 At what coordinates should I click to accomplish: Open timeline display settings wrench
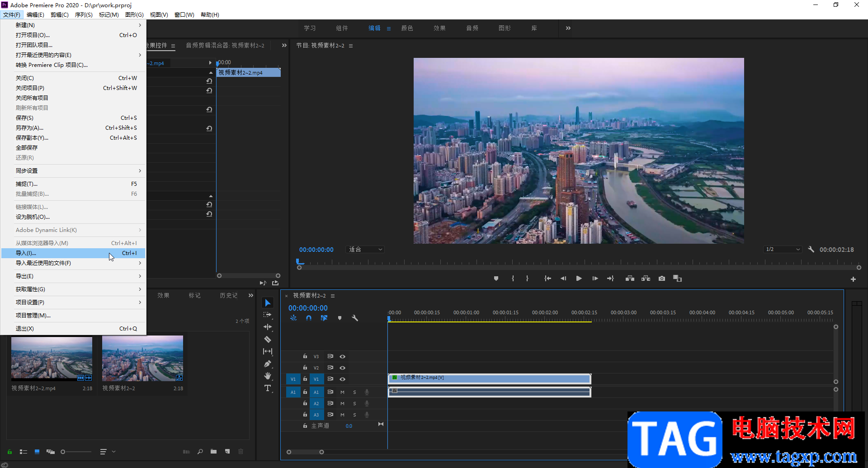tap(355, 318)
